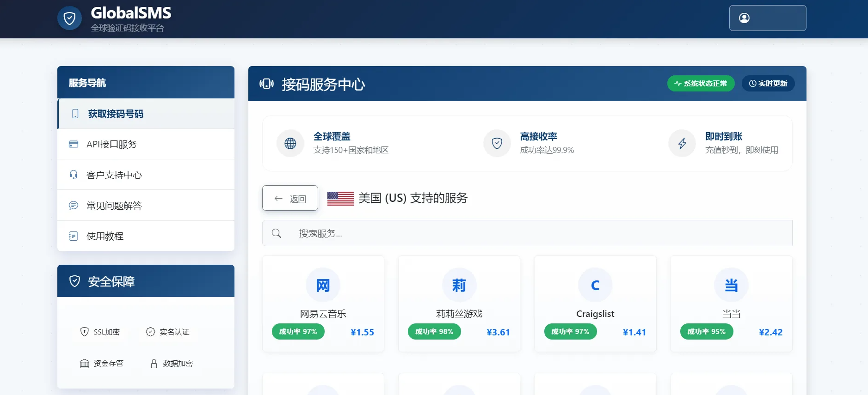The height and width of the screenshot is (395, 868).
Task: Select the 莉莉丝游戏 service card
Action: pos(459,304)
